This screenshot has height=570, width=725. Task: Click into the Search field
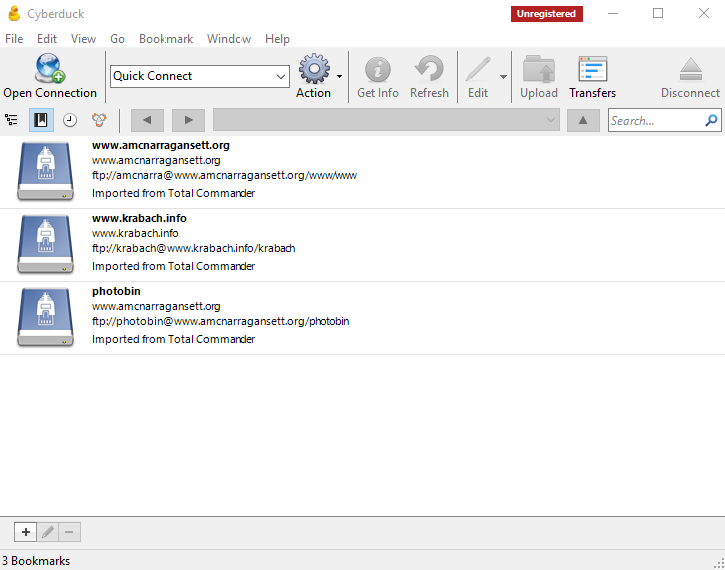(656, 120)
